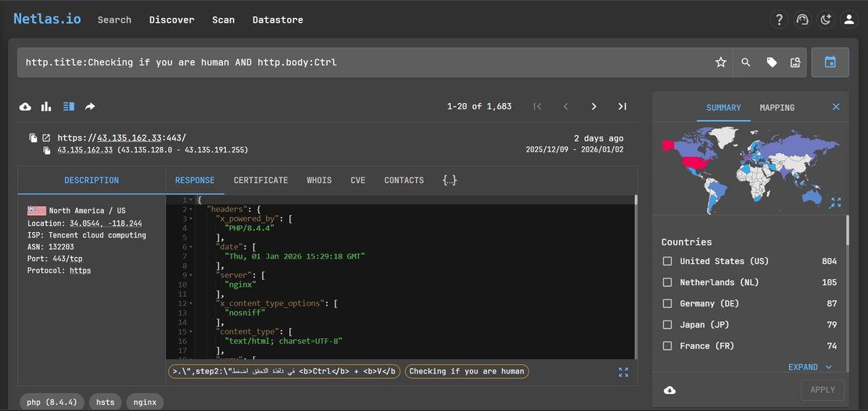Open the Certificate tab
Screen dimensions: 868x411
coord(260,180)
